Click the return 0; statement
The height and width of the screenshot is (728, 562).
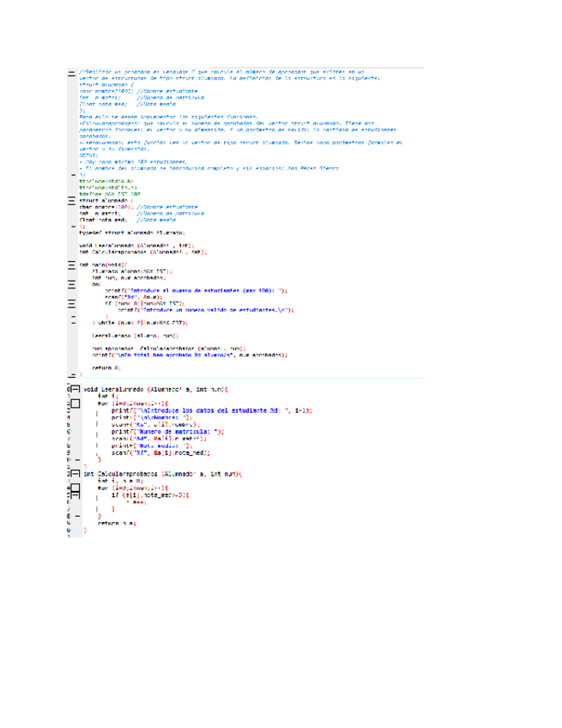(x=106, y=367)
